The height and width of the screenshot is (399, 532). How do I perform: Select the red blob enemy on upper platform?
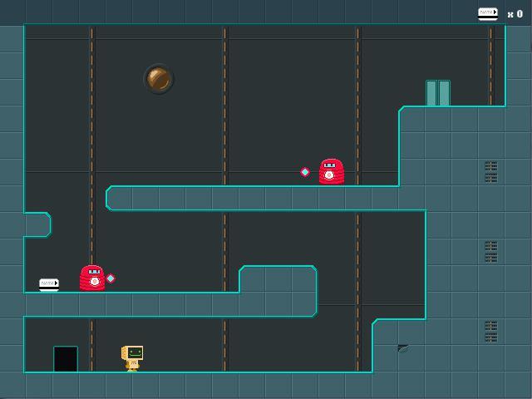(x=331, y=172)
